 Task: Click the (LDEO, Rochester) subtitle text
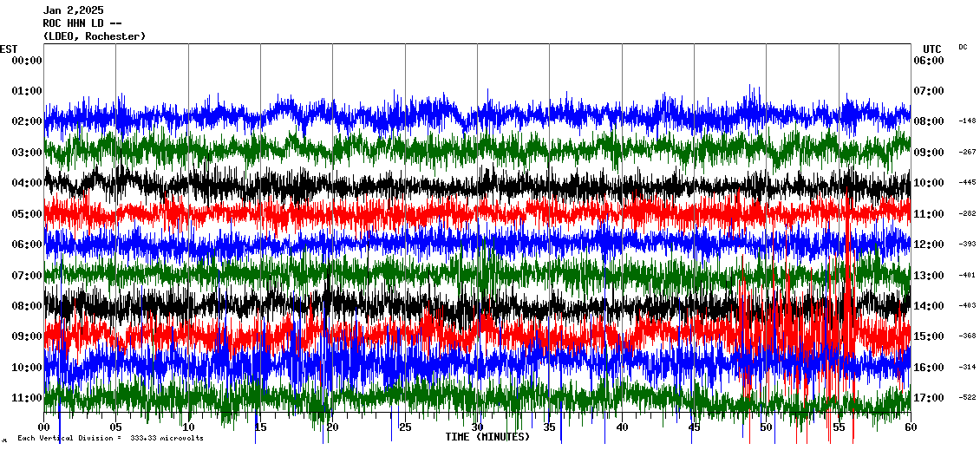pyautogui.click(x=94, y=36)
